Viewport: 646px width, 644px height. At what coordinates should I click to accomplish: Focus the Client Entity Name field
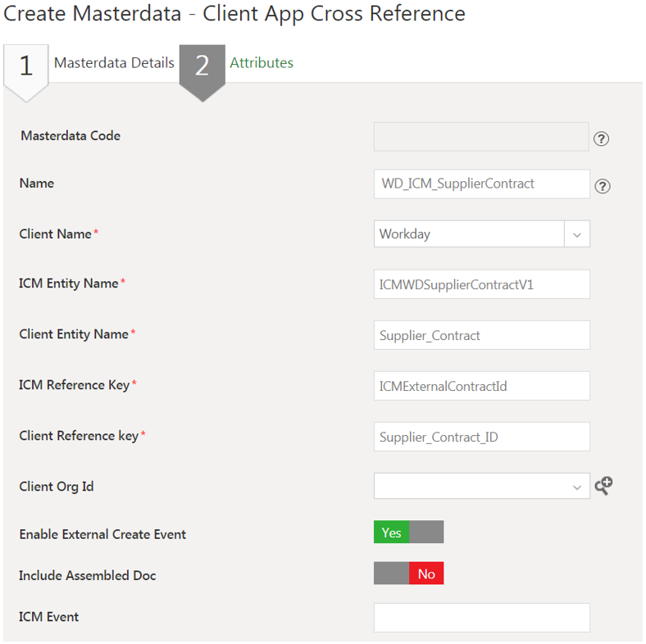point(481,335)
